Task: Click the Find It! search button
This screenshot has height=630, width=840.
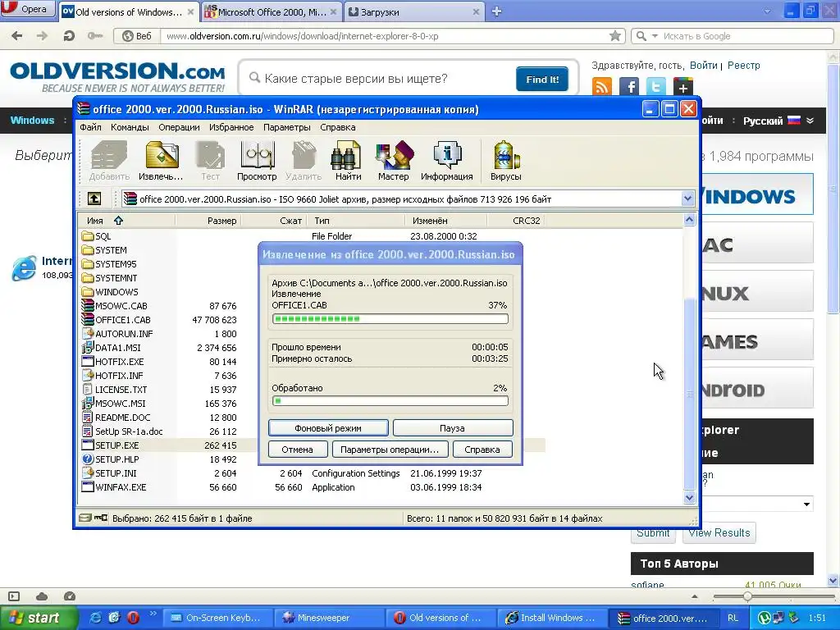Action: 542,80
